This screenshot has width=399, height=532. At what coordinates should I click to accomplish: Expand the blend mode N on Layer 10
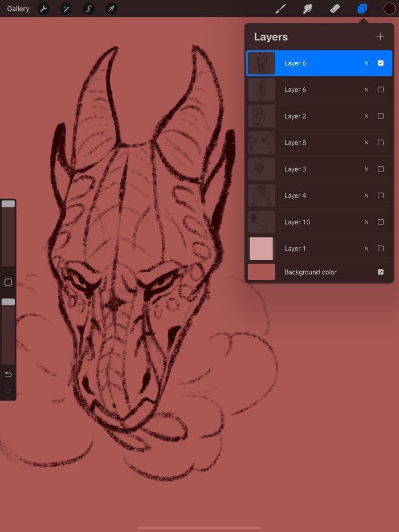(367, 222)
